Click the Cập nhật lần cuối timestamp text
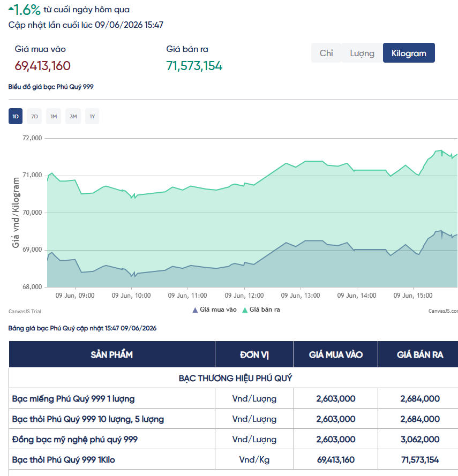The width and height of the screenshot is (458, 476). coord(86,25)
